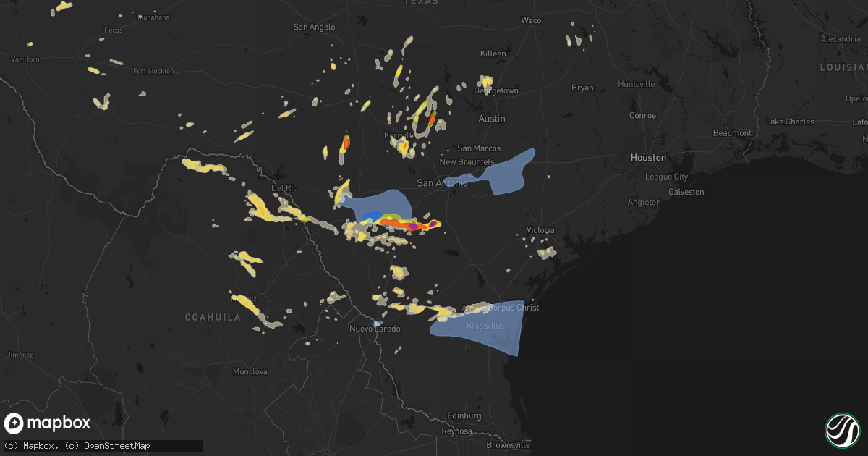
Task: Click the Austin city label
Action: (x=492, y=118)
